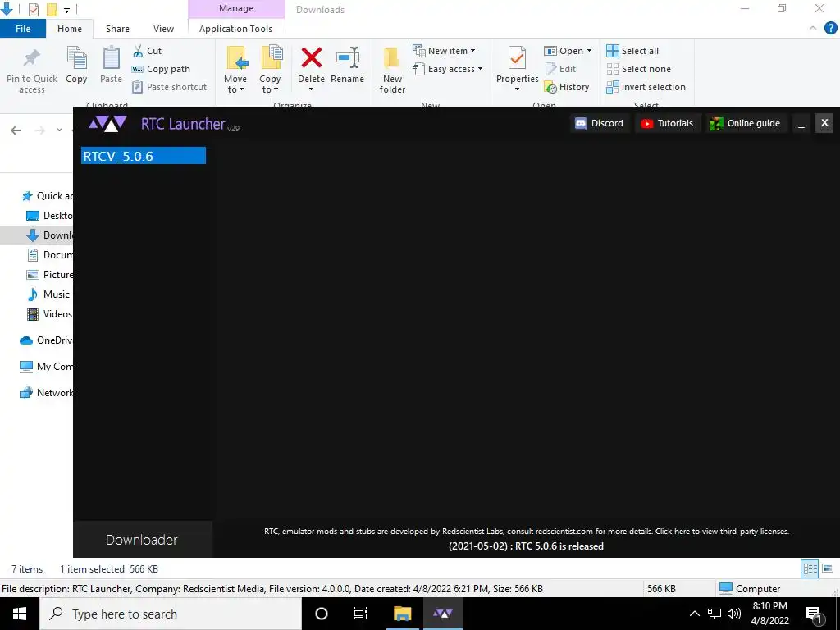Click the Cut scissors icon
Image resolution: width=840 pixels, height=630 pixels.
click(138, 51)
